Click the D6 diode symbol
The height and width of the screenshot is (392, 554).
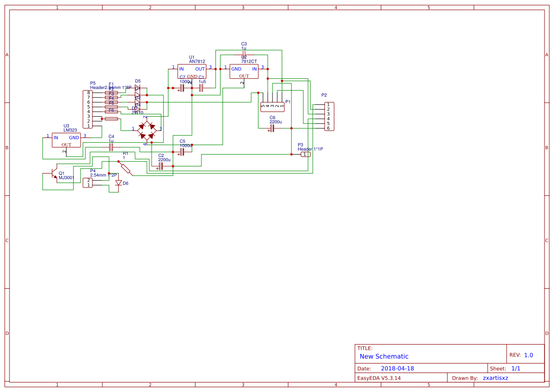click(118, 183)
